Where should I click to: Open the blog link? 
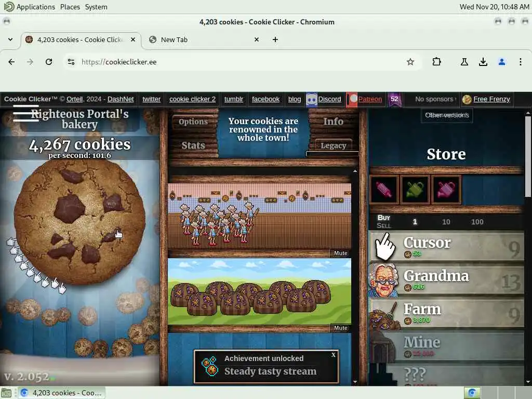(295, 99)
